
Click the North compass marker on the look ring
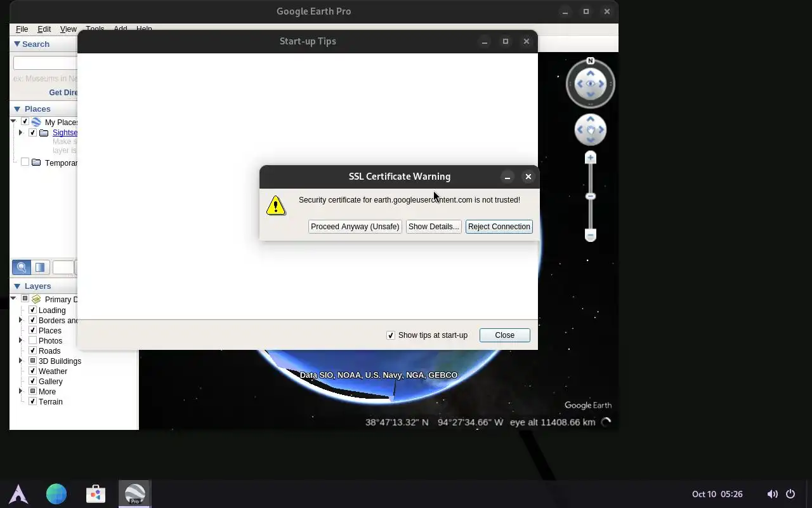(591, 61)
